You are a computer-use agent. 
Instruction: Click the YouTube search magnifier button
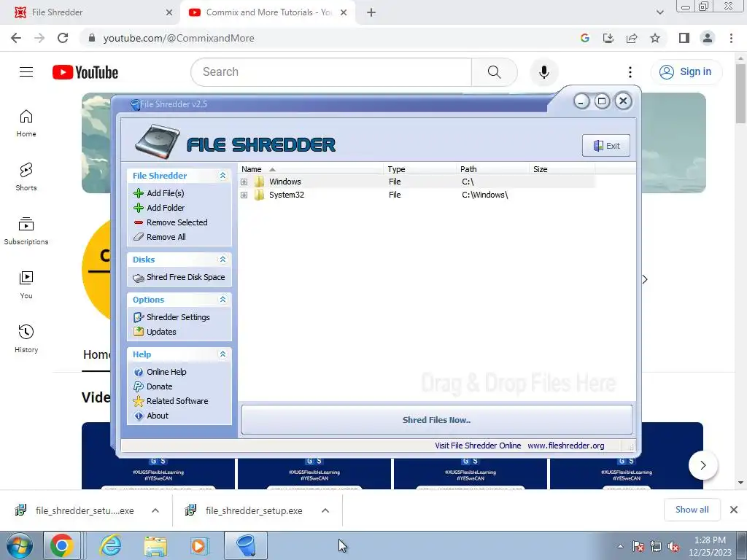494,72
